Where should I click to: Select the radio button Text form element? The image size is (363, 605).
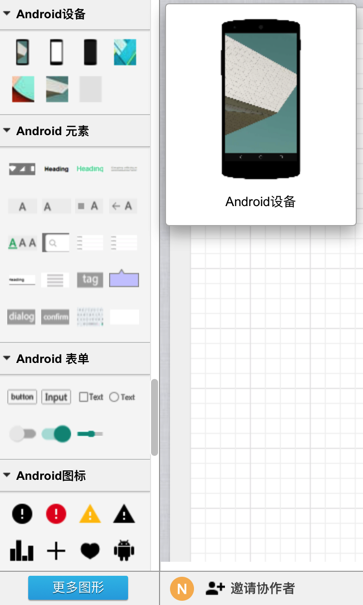(x=122, y=397)
